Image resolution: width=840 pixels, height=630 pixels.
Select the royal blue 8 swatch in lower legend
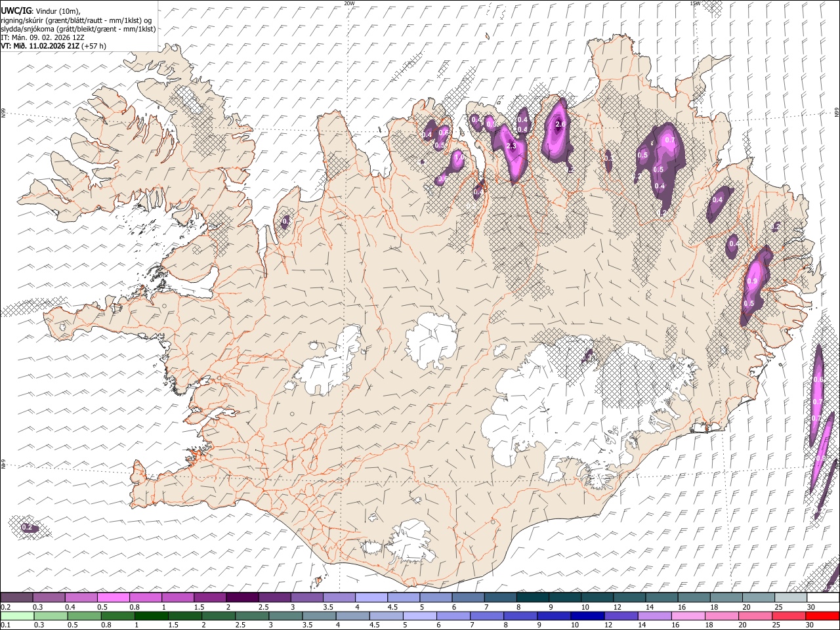[x=520, y=616]
